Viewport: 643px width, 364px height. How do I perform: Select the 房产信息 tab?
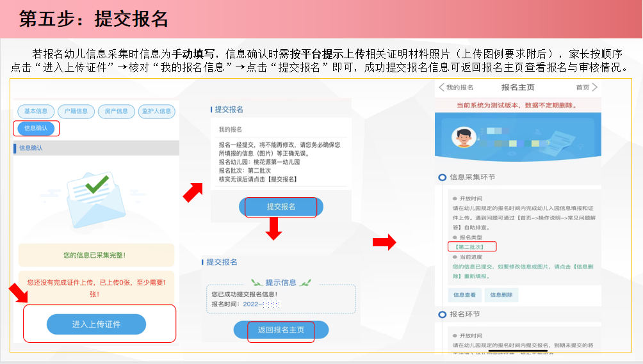point(116,111)
